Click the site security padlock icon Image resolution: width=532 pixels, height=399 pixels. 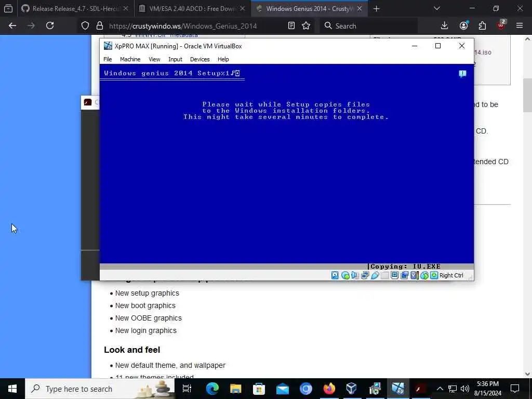[x=99, y=26]
